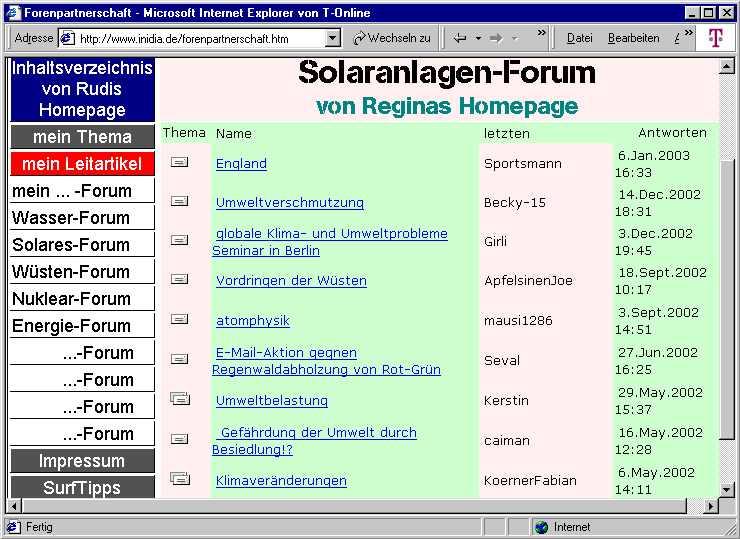This screenshot has width=740, height=539.
Task: Click the multi-page icon beside Klimaveränderungen
Action: tap(180, 479)
